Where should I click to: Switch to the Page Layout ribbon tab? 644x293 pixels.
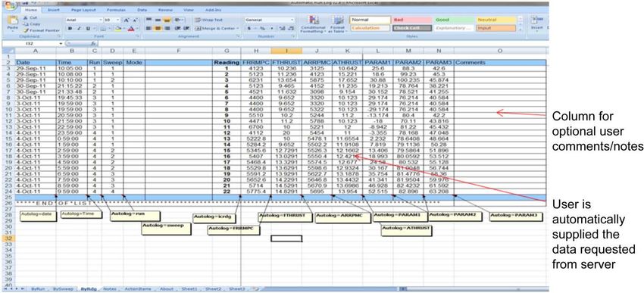[x=84, y=9]
